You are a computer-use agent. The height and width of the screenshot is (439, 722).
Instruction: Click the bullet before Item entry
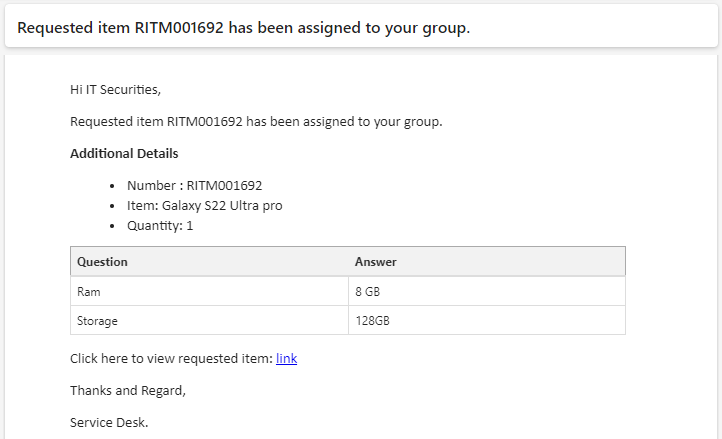point(112,206)
